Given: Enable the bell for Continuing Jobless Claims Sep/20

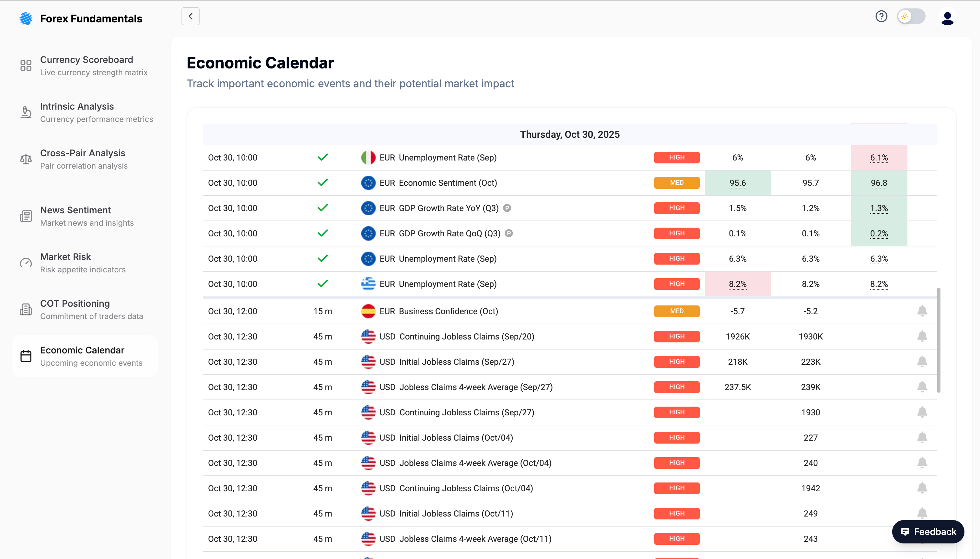Looking at the screenshot, I should point(922,336).
